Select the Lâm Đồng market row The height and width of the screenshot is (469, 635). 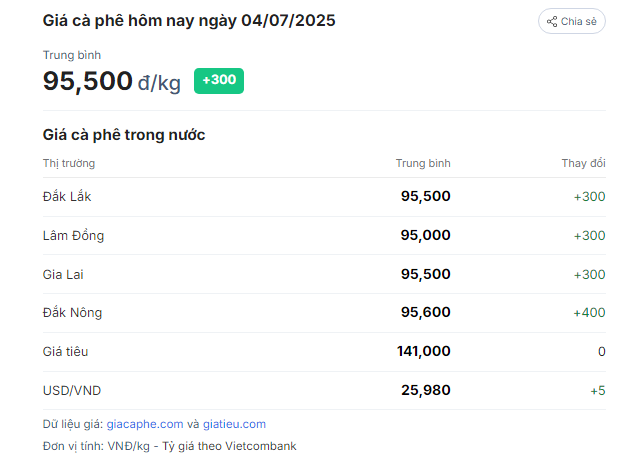[x=324, y=236]
